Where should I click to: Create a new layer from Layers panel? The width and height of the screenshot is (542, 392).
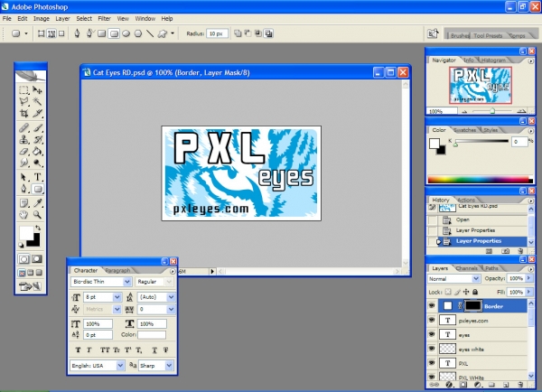pyautogui.click(x=505, y=385)
